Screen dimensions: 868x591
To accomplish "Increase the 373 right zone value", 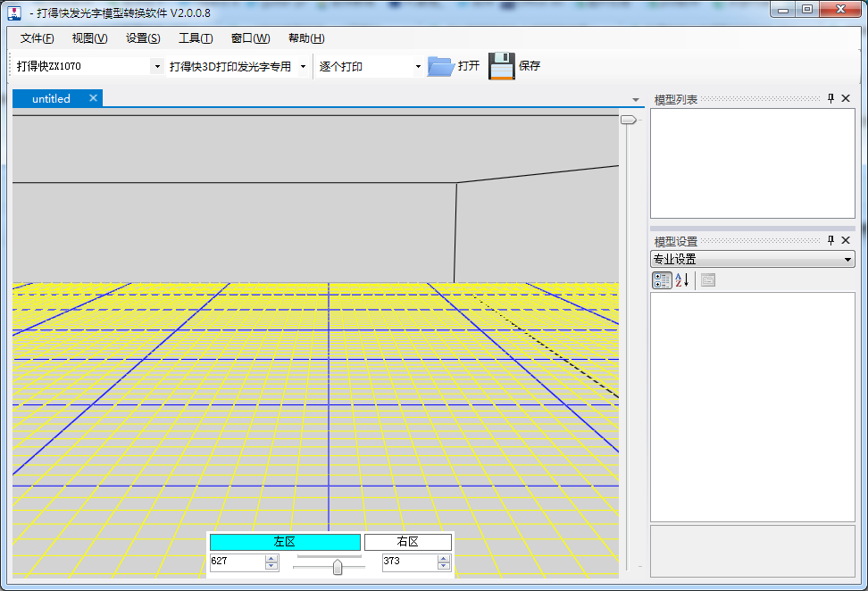I will tap(444, 558).
